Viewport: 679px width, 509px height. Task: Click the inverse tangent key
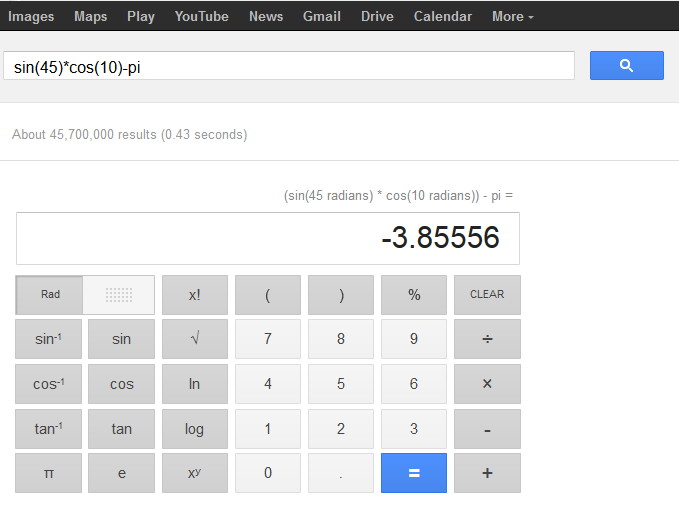click(48, 429)
